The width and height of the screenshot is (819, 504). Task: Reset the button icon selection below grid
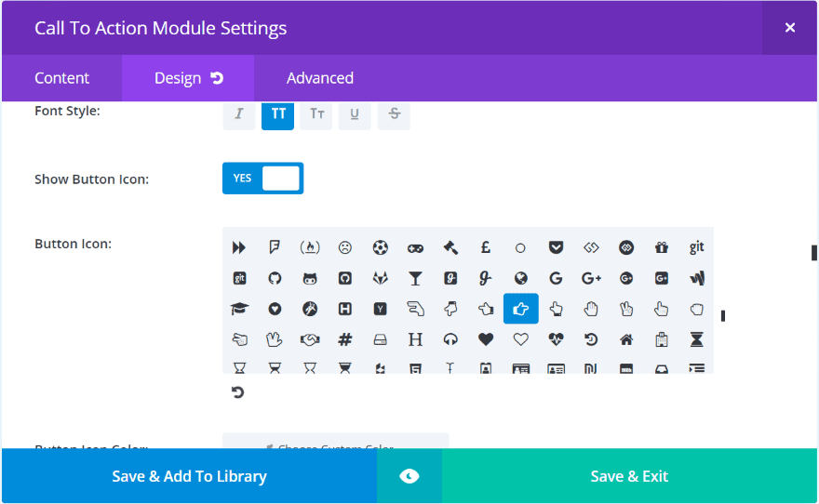coord(237,392)
